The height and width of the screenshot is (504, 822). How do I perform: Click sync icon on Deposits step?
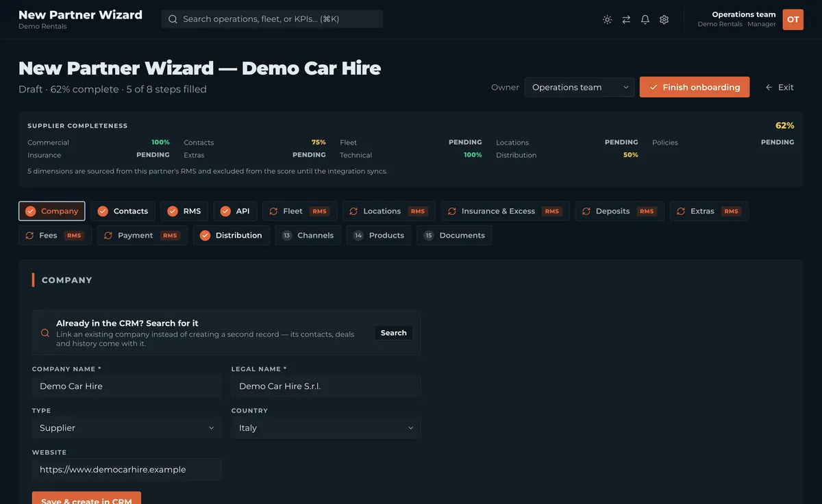point(586,211)
